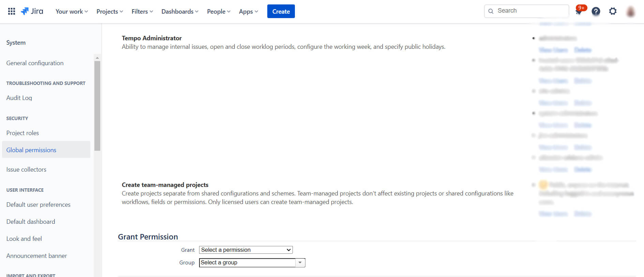
Task: Expand the Your work menu
Action: pyautogui.click(x=72, y=11)
